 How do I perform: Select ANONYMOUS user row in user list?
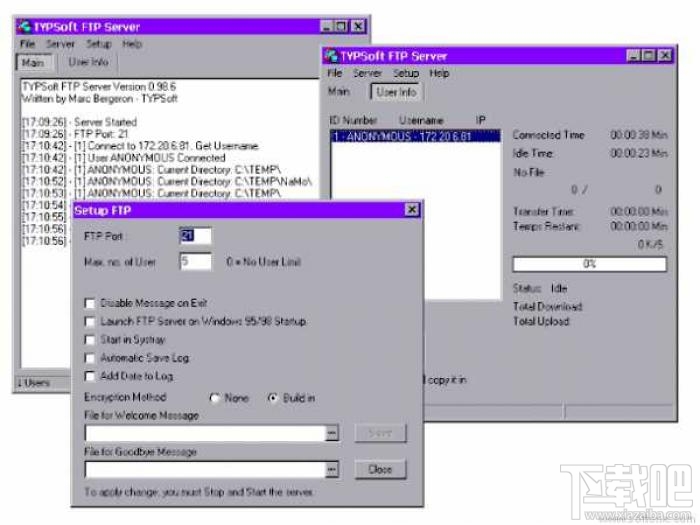point(416,136)
